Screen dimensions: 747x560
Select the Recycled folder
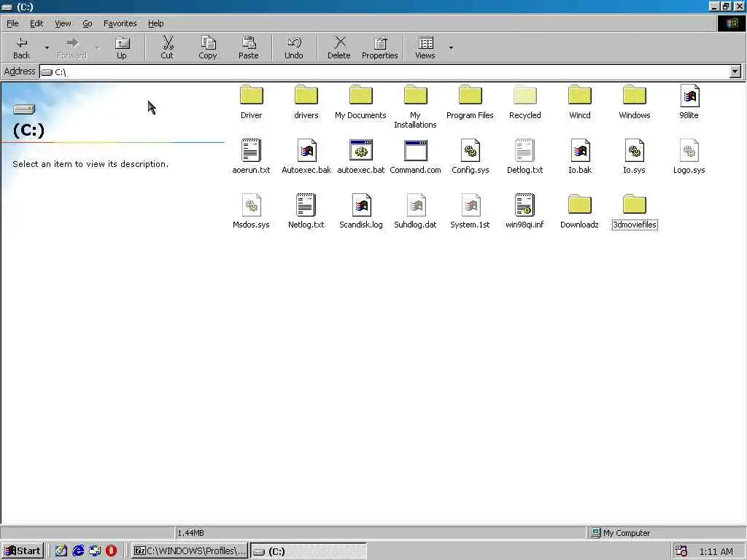[x=525, y=102]
